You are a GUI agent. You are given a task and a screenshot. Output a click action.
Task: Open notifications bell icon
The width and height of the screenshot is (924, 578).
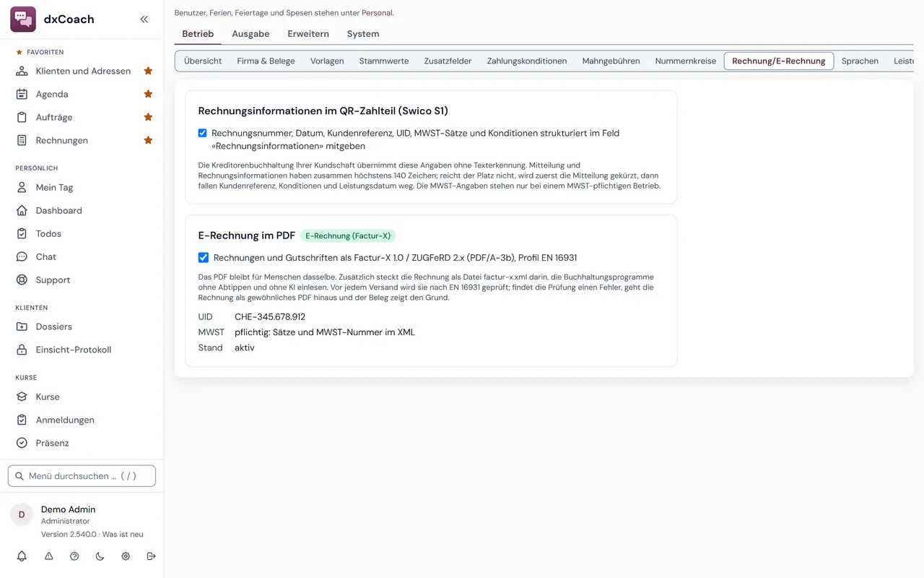pyautogui.click(x=22, y=556)
